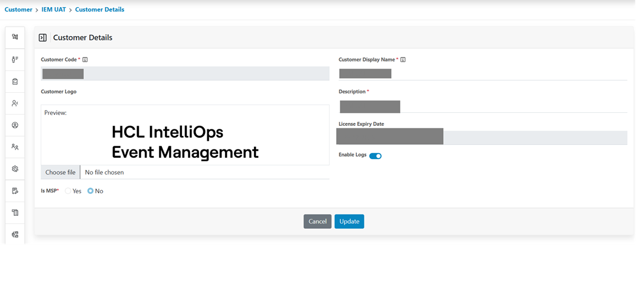Select No for Is MSP

[90, 191]
